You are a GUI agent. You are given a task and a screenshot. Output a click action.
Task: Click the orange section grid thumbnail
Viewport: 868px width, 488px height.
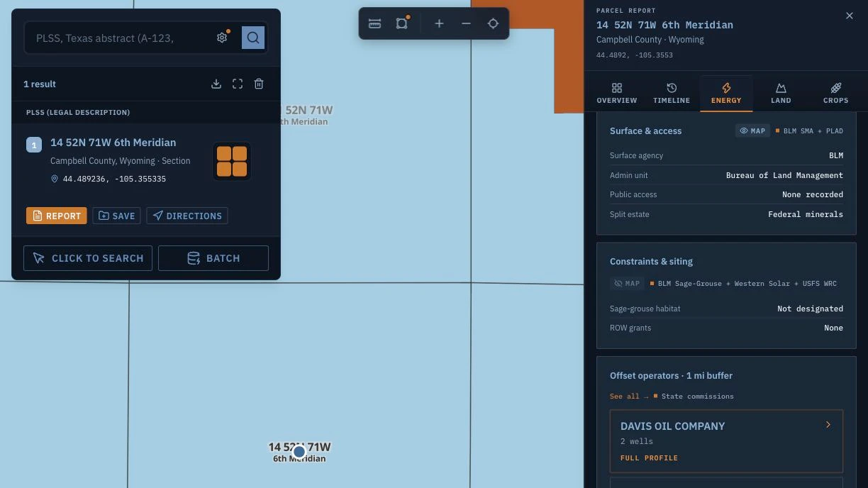tap(232, 161)
